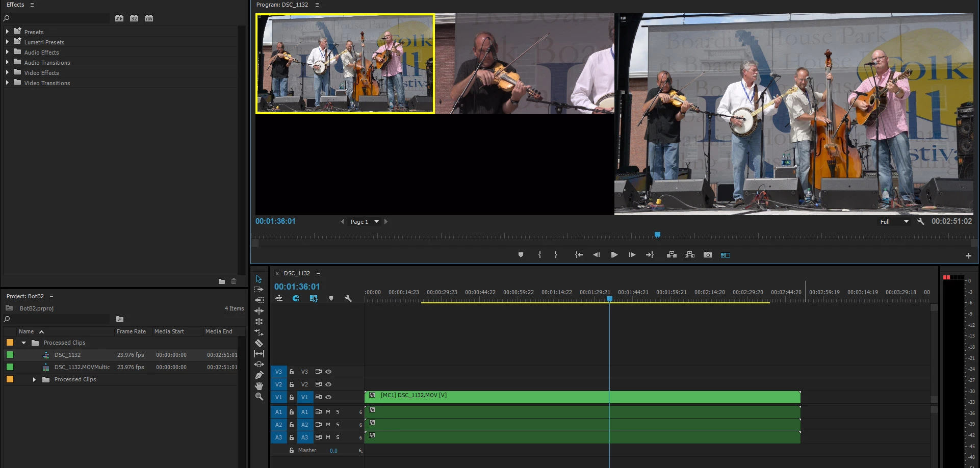Solo audio track A2

[x=338, y=425]
